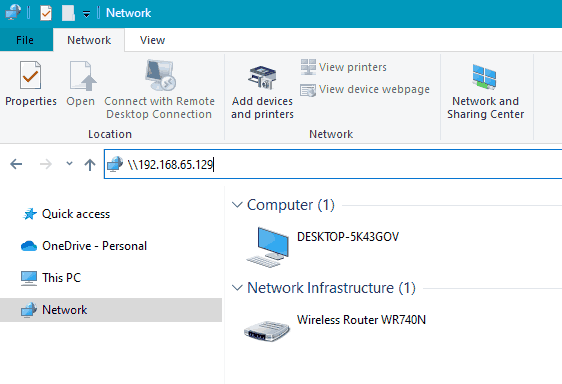Select the DESKTOP-5K43GOV computer icon
Screen dimensions: 562x384
(x=267, y=247)
